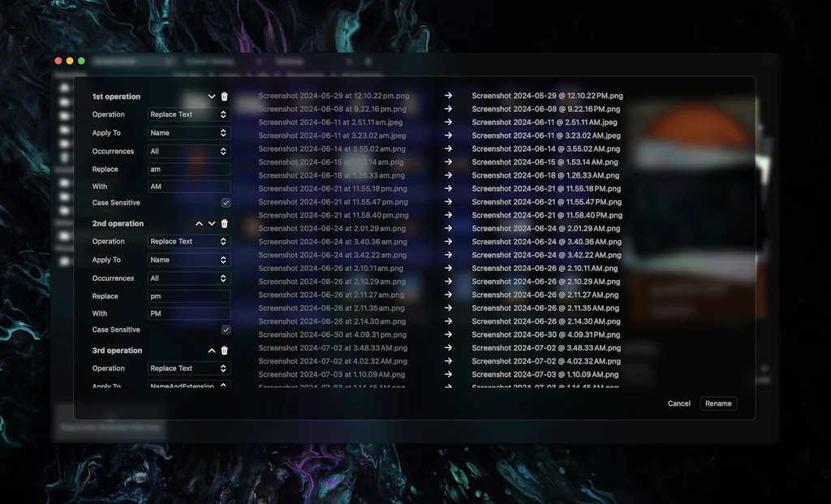Delete the 3rd operation with trash icon
Viewport: 831px width, 504px height.
[x=225, y=351]
